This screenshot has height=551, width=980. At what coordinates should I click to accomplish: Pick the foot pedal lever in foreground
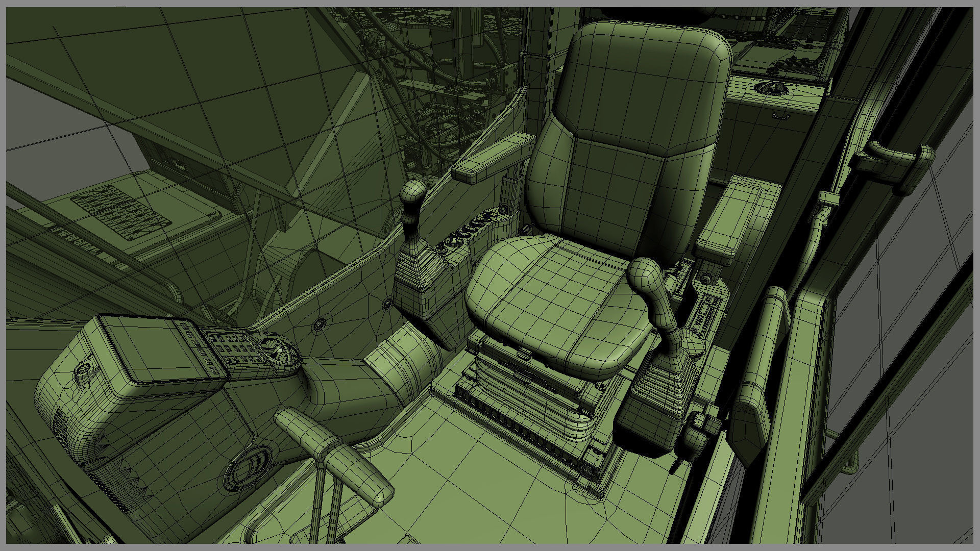coord(334,457)
